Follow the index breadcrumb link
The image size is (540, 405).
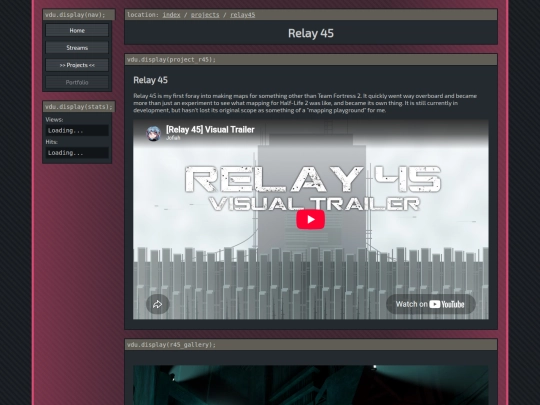pyautogui.click(x=172, y=15)
